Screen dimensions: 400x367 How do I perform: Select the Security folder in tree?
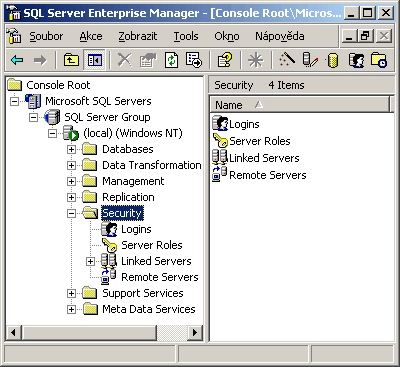122,213
